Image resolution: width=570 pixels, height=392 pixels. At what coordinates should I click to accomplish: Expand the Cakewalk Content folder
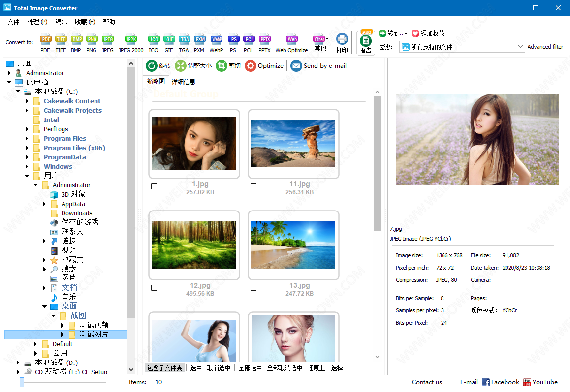[x=27, y=101]
